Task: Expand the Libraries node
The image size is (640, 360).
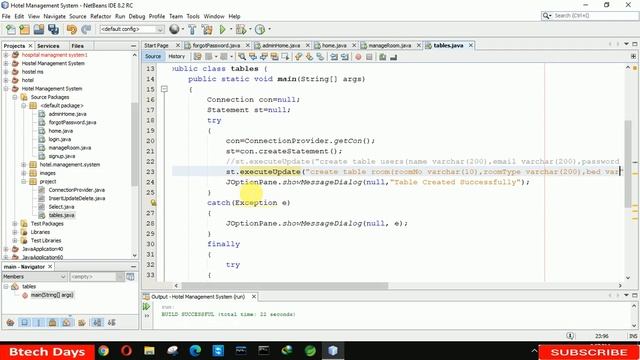Action: tap(15, 232)
